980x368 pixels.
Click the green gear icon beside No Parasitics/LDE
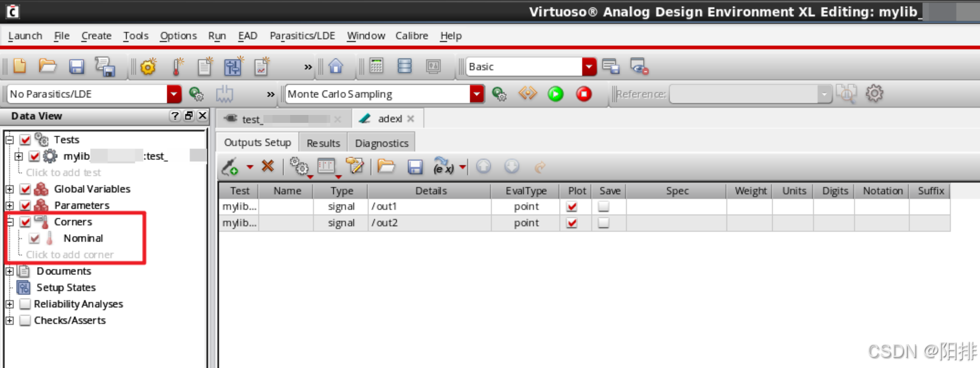[x=196, y=94]
